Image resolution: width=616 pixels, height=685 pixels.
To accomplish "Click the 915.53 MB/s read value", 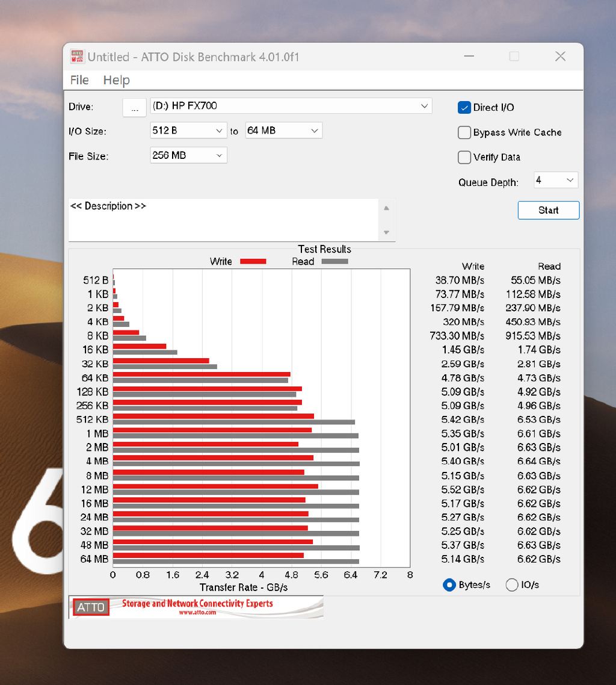I will click(533, 336).
